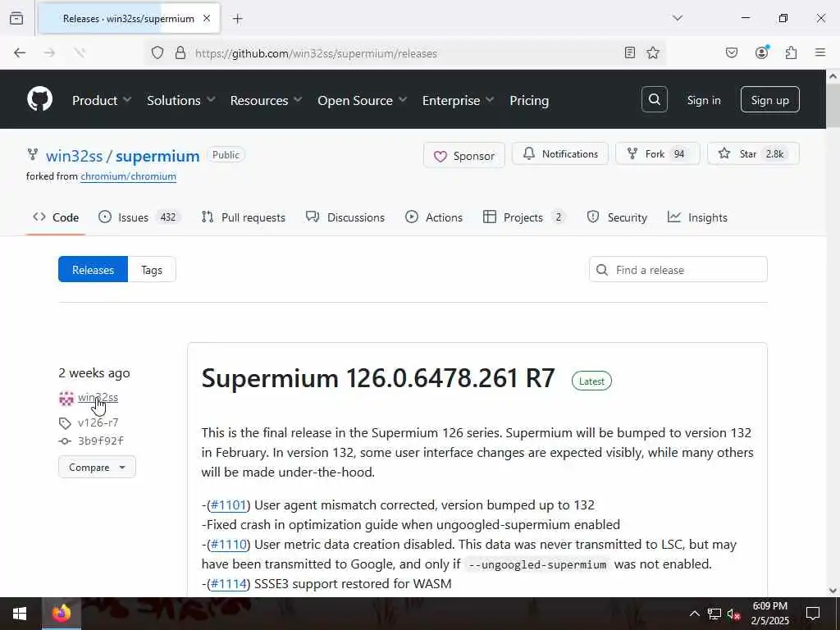The height and width of the screenshot is (630, 840).
Task: Open the Discussions tab
Action: point(345,217)
